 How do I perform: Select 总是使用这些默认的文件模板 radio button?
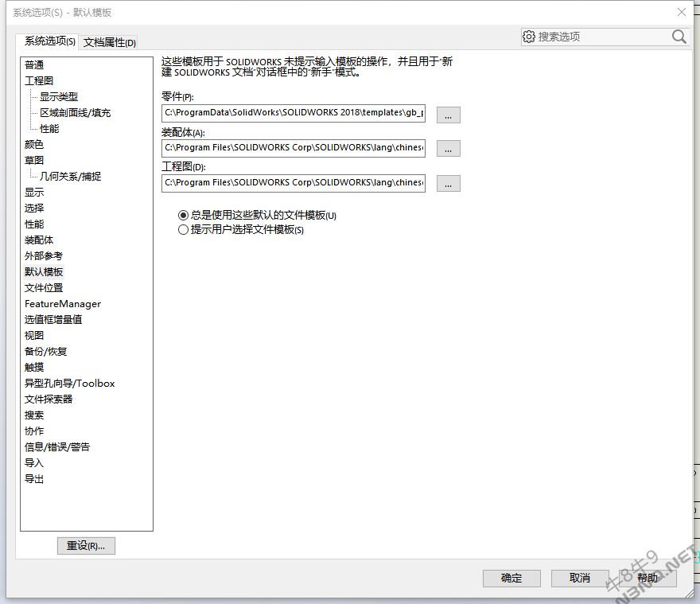(183, 216)
